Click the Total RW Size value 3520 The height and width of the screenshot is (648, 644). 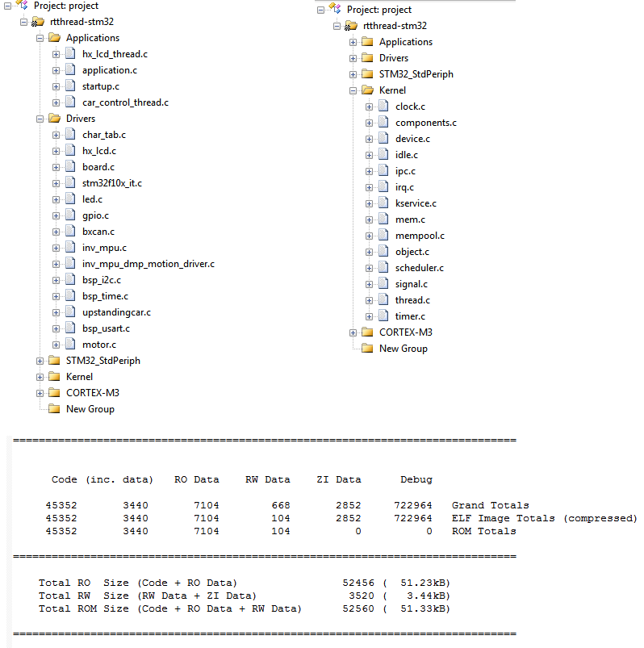362,596
